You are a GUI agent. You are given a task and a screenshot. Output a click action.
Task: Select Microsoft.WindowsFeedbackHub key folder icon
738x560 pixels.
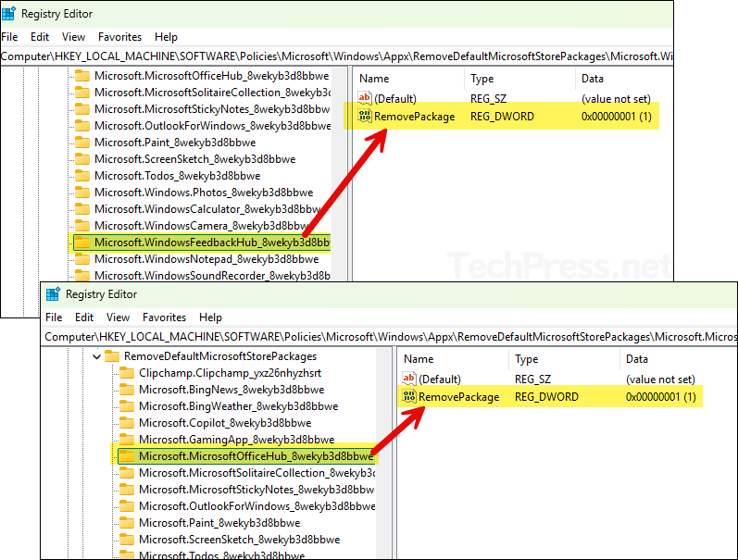[x=82, y=243]
